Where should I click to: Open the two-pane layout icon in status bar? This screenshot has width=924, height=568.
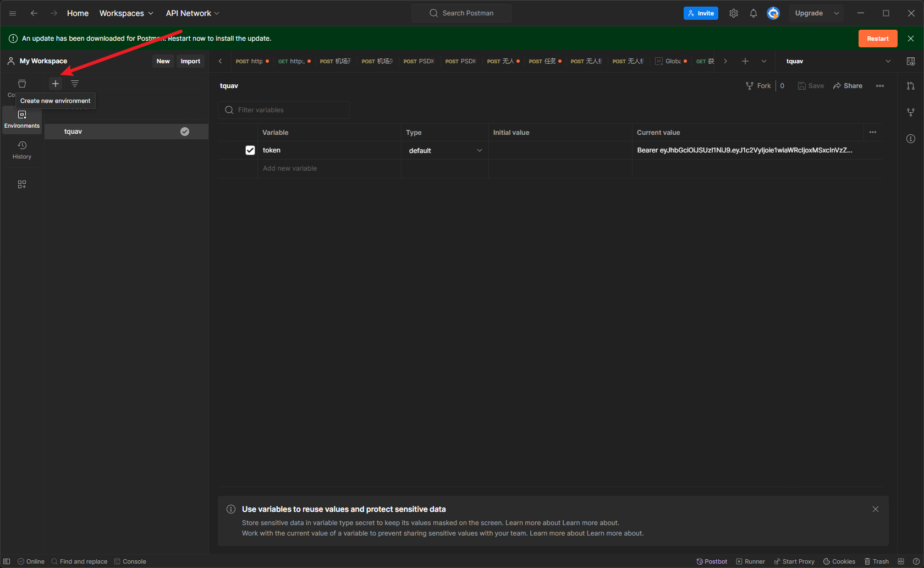pos(901,561)
